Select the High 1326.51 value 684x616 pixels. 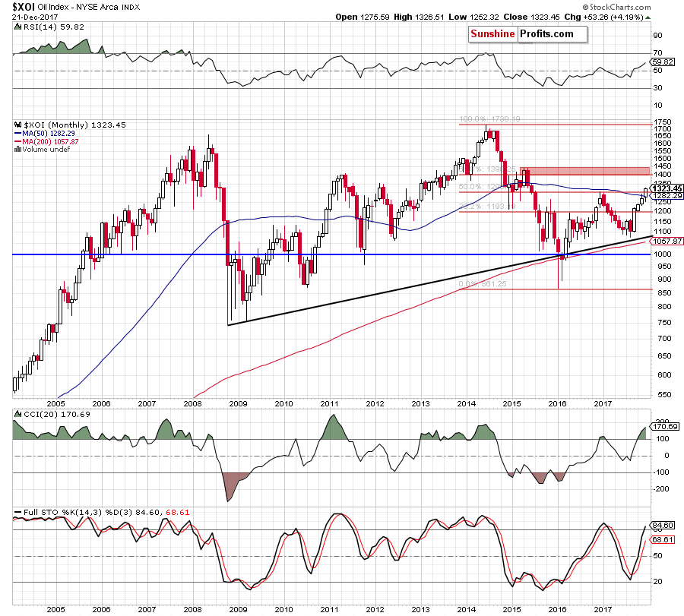tap(419, 17)
